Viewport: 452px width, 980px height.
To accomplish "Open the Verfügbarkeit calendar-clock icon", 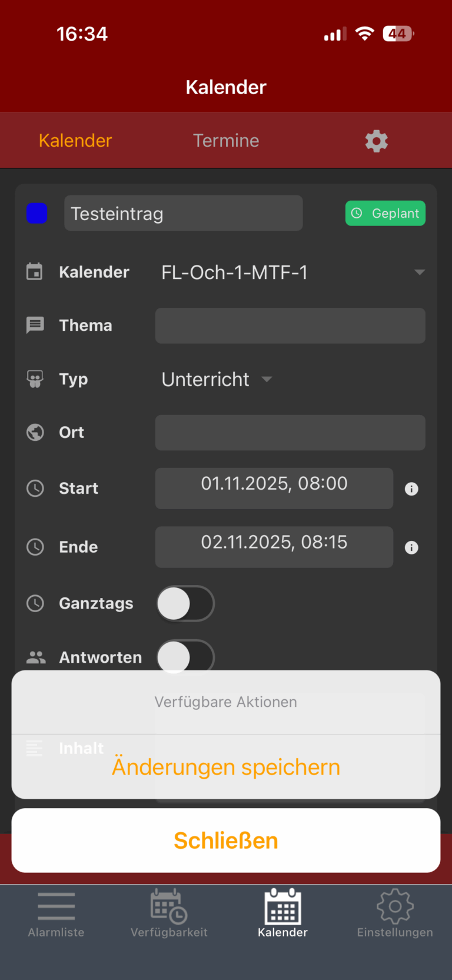I will 169,906.
